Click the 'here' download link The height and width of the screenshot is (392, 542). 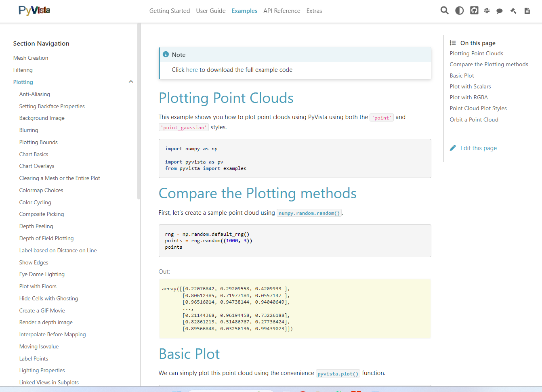[192, 70]
